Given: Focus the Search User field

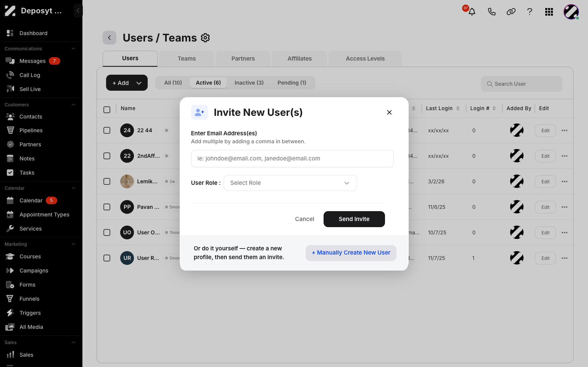Looking at the screenshot, I should [522, 84].
